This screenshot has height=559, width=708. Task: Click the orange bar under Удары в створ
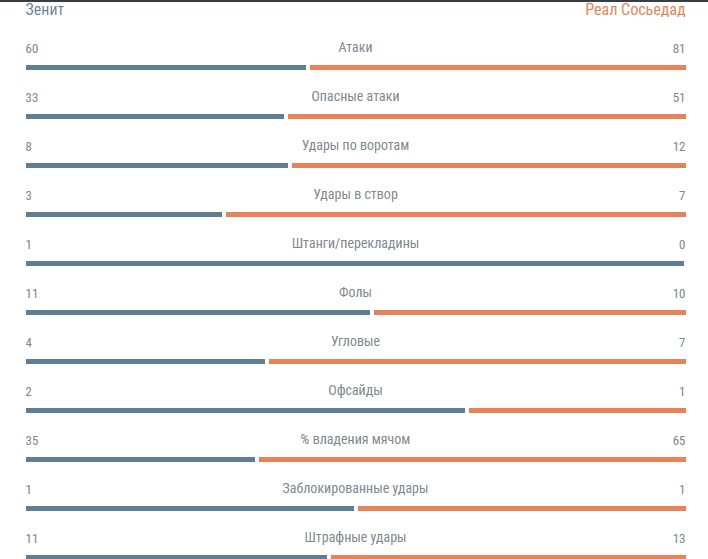point(456,214)
